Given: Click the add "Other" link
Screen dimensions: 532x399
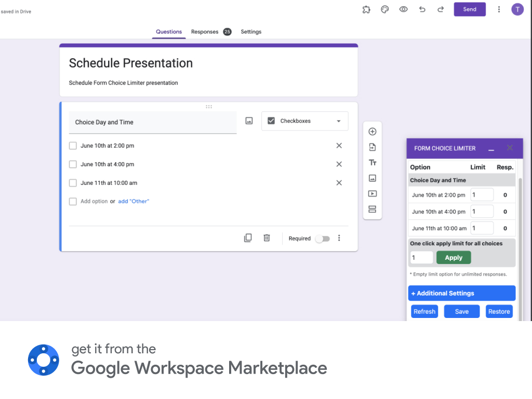Looking at the screenshot, I should [134, 202].
